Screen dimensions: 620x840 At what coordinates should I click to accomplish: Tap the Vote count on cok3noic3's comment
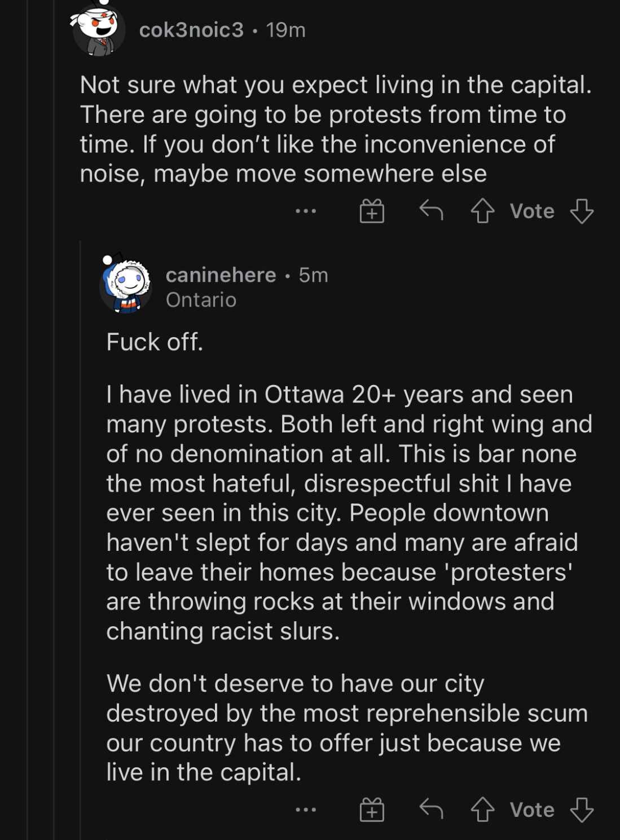coord(532,211)
